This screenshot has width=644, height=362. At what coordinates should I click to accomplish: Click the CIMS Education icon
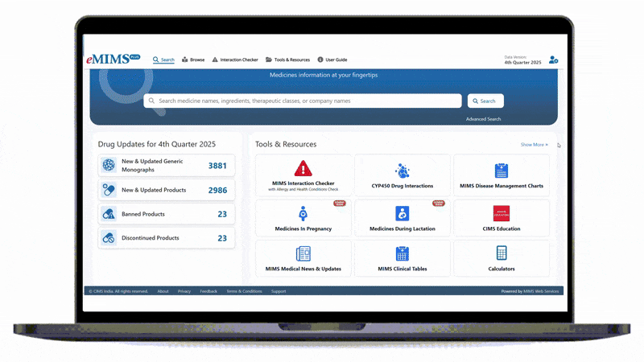click(501, 213)
